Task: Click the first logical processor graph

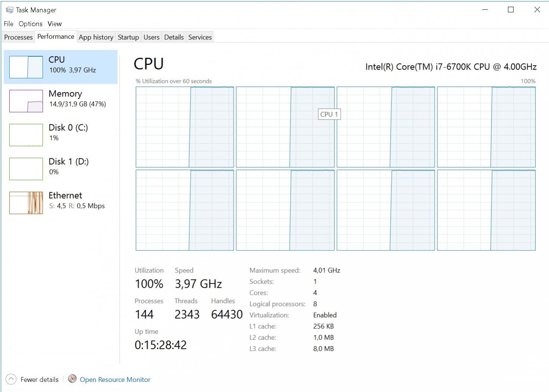Action: tap(185, 127)
